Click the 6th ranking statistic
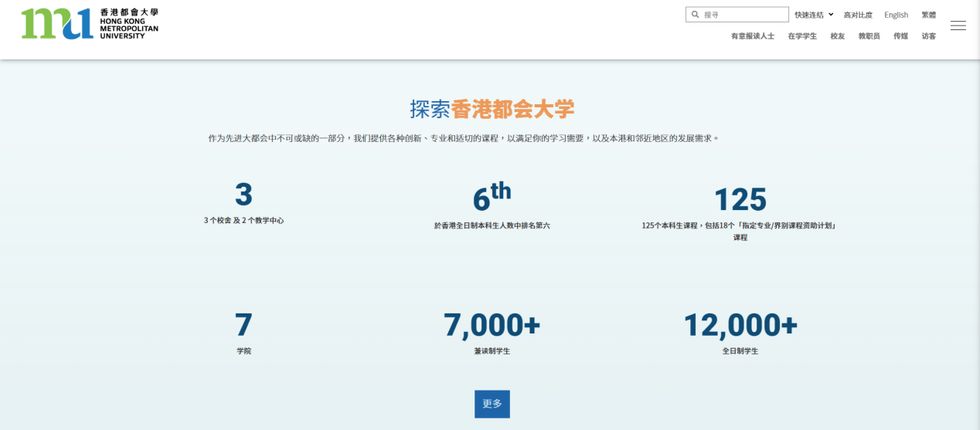This screenshot has width=980, height=430. point(492,197)
